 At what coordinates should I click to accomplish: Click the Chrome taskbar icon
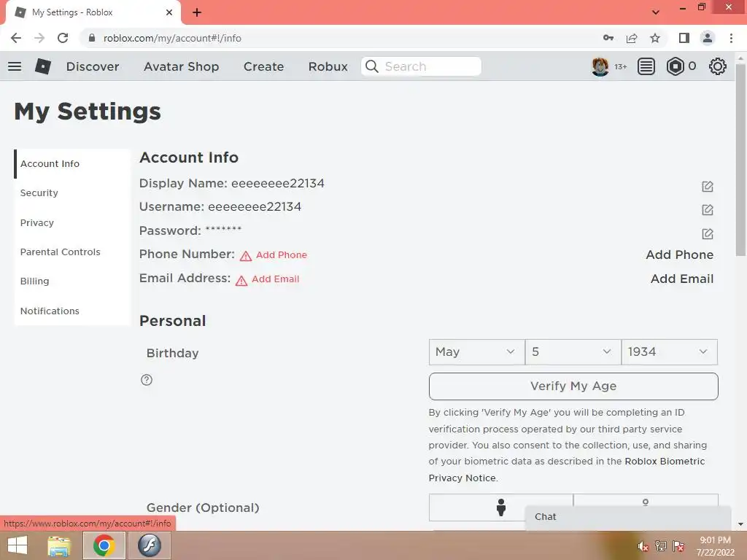(104, 545)
